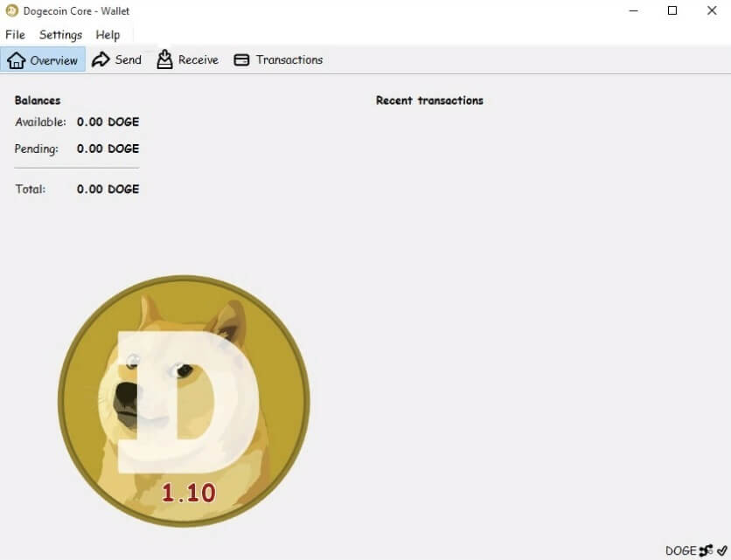731x560 pixels.
Task: Minimize the Dogecoin Core window
Action: click(634, 10)
